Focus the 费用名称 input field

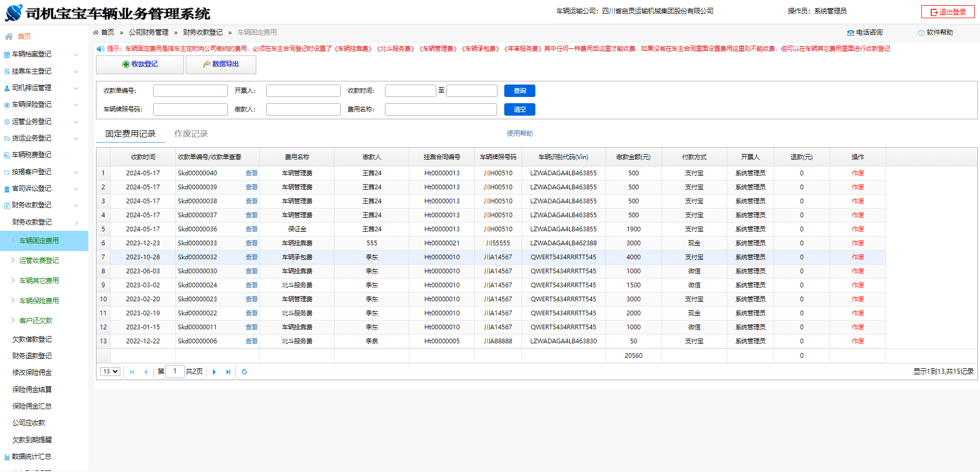tap(441, 109)
